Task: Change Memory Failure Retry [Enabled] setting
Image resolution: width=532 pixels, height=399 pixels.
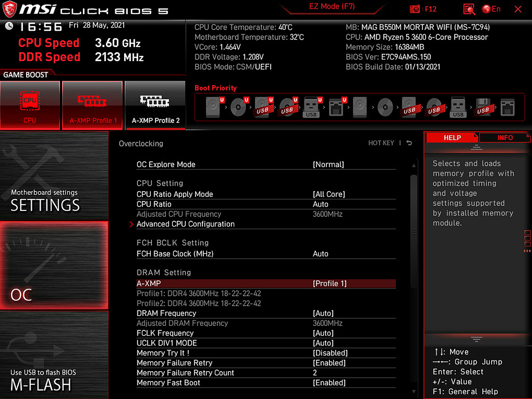Action: pyautogui.click(x=266, y=363)
